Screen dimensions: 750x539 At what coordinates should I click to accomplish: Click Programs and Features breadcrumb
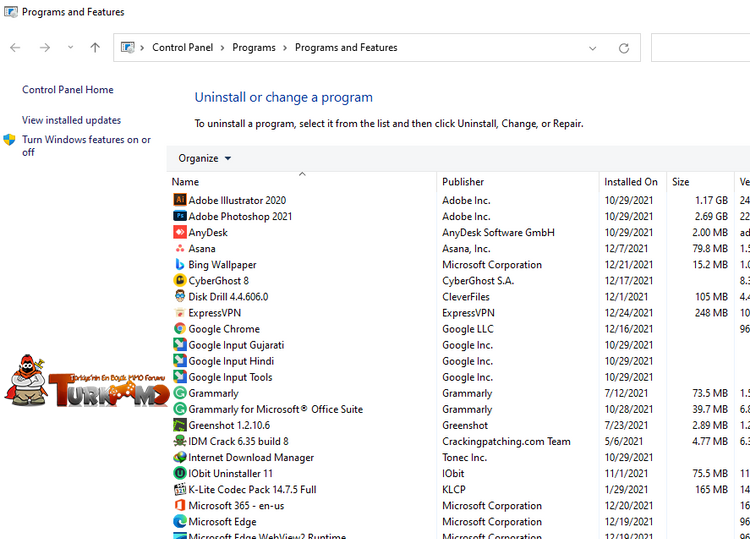(x=346, y=47)
